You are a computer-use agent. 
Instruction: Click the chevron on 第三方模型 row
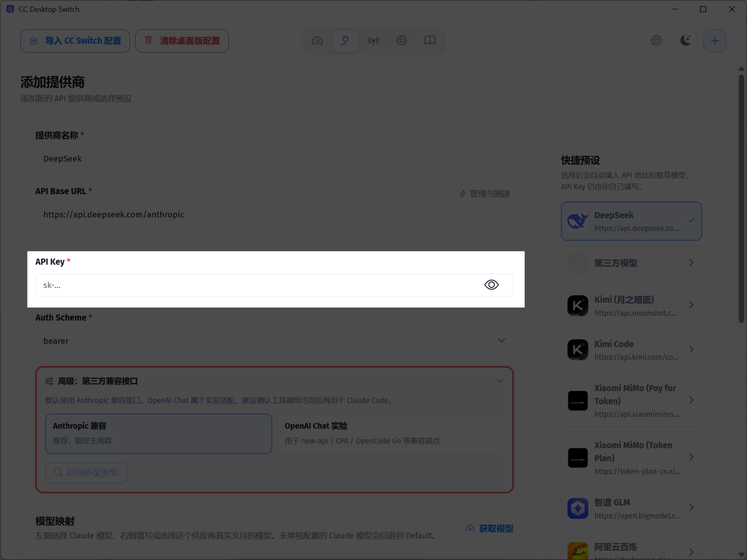(x=691, y=263)
